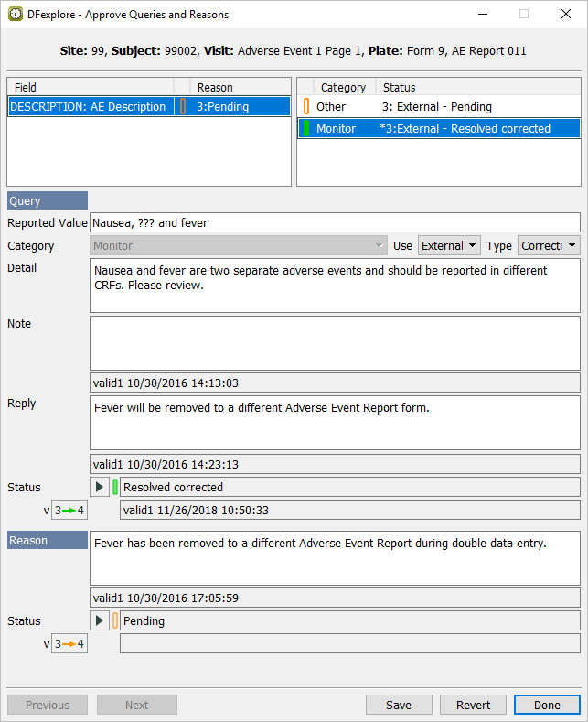Click the Save button
Viewport: 588px width, 722px height.
399,705
